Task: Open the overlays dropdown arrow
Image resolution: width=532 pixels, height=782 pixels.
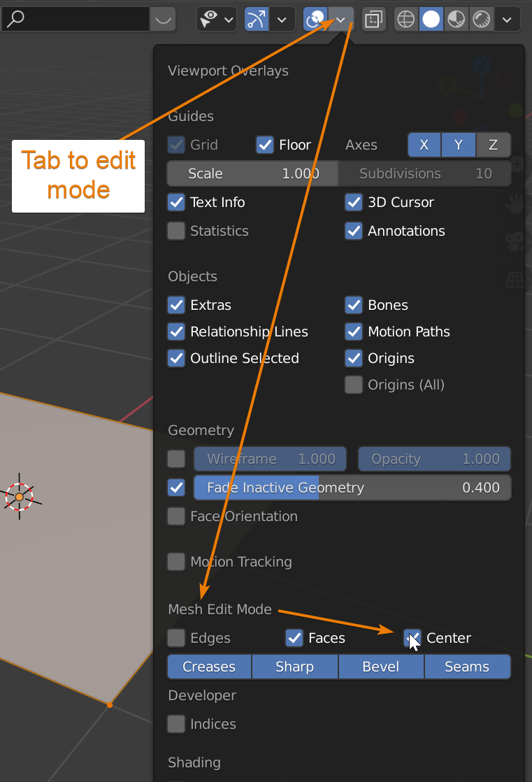Action: 341,20
